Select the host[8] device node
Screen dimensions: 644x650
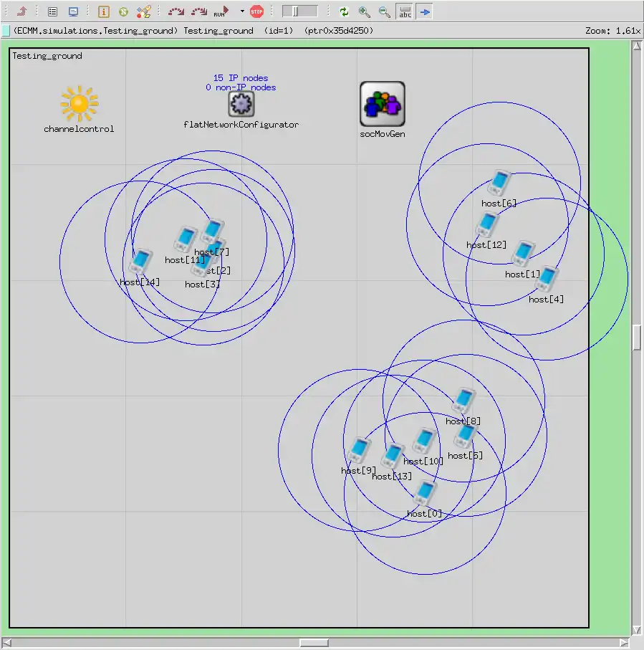463,401
